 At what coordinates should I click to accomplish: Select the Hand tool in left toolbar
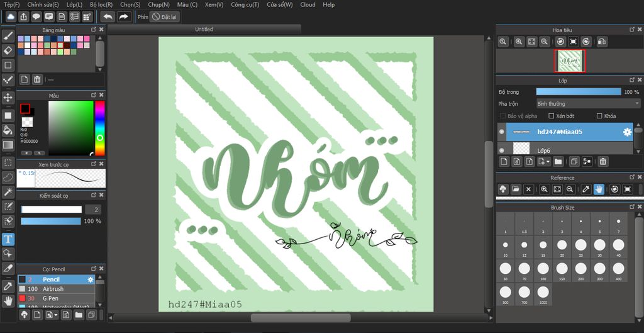[x=8, y=301]
